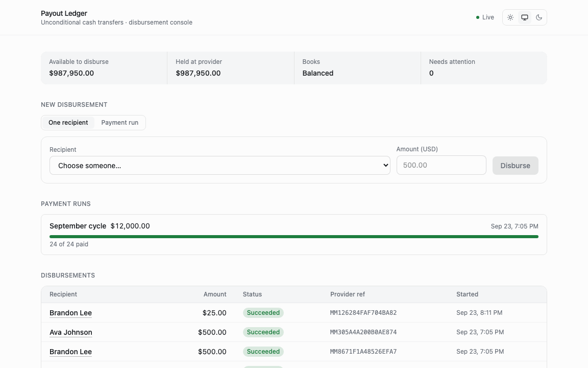Click the Held at provider amount

click(198, 73)
